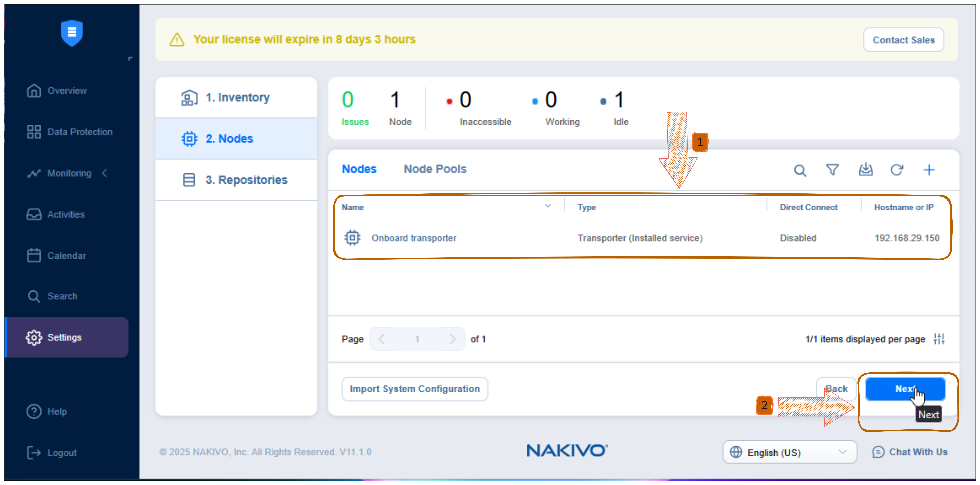Go to 1. Inventory step
The height and width of the screenshot is (485, 980).
237,97
